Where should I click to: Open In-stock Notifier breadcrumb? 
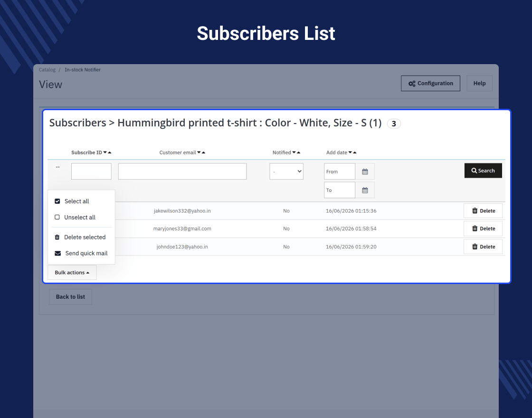coord(83,70)
